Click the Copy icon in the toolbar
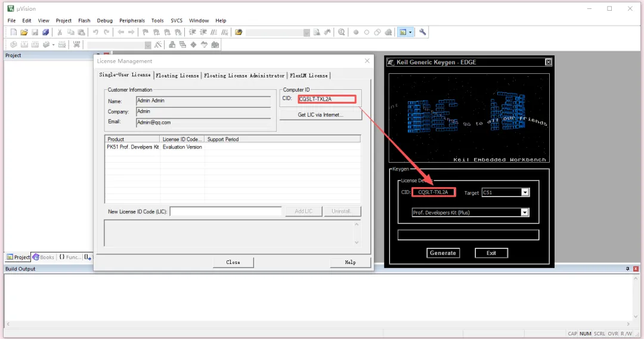Image resolution: width=644 pixels, height=339 pixels. tap(70, 32)
